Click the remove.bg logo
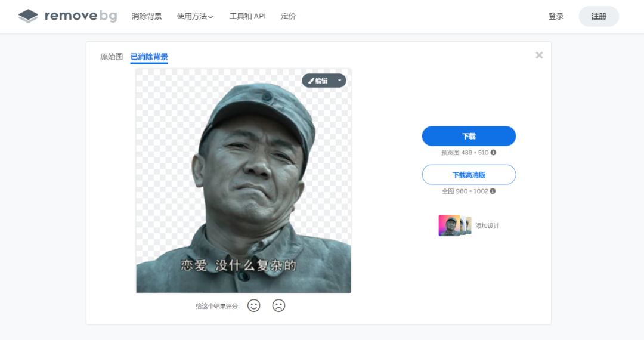This screenshot has height=340, width=644. pos(68,16)
